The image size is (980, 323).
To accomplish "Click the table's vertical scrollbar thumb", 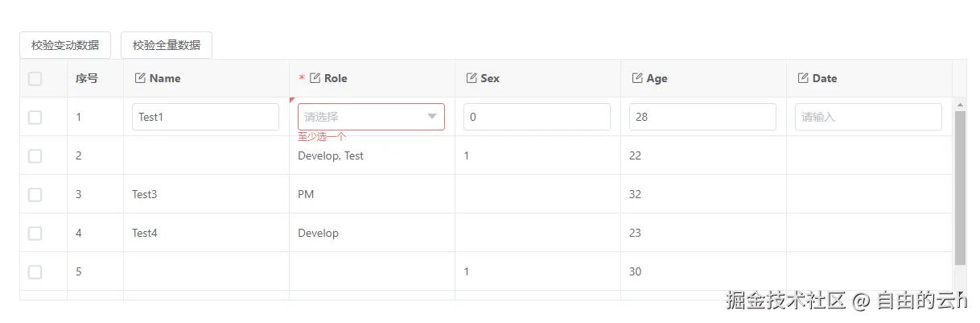I will [x=959, y=187].
